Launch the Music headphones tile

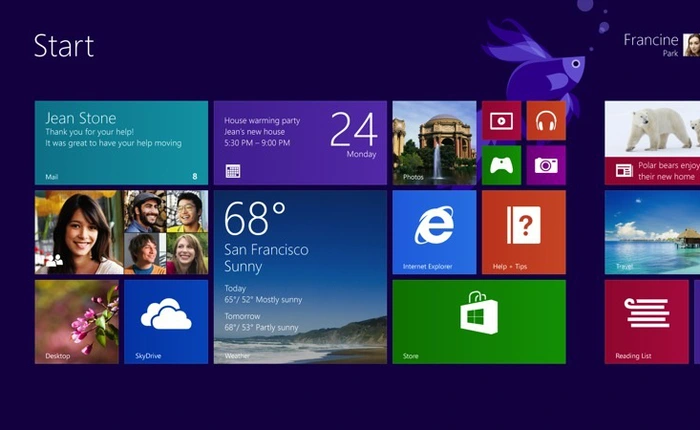546,121
